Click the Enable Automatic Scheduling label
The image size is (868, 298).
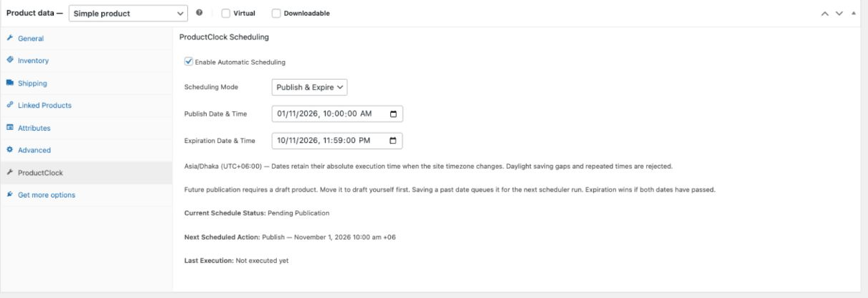240,62
